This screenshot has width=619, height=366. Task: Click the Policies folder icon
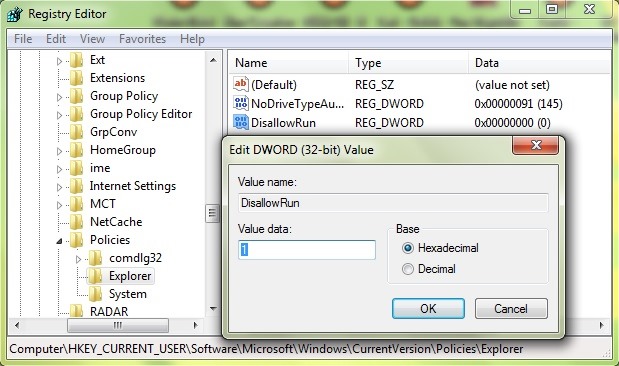coord(77,240)
